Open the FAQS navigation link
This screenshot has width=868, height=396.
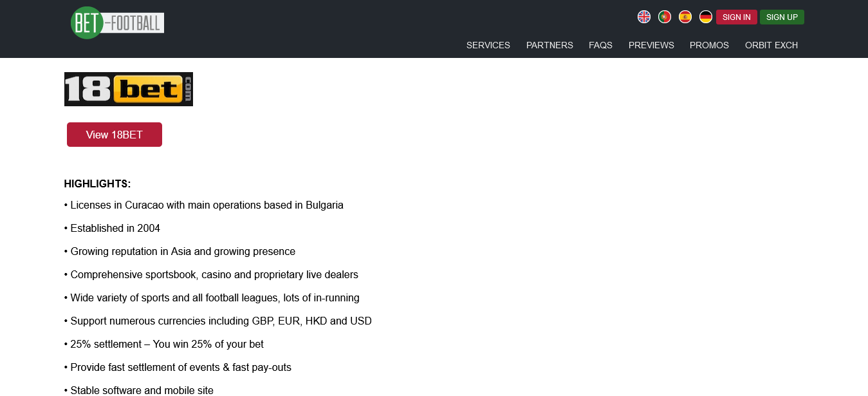(x=600, y=45)
